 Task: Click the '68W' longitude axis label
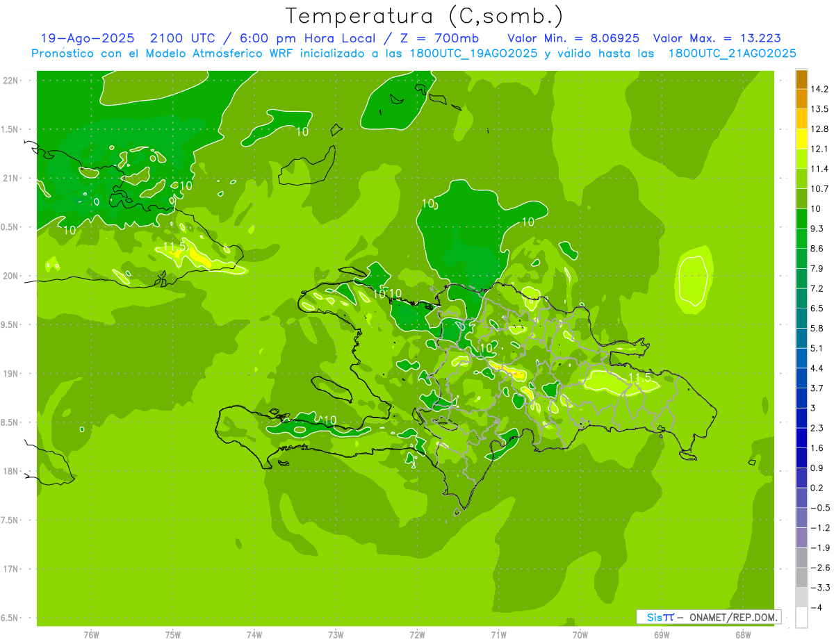pos(743,635)
